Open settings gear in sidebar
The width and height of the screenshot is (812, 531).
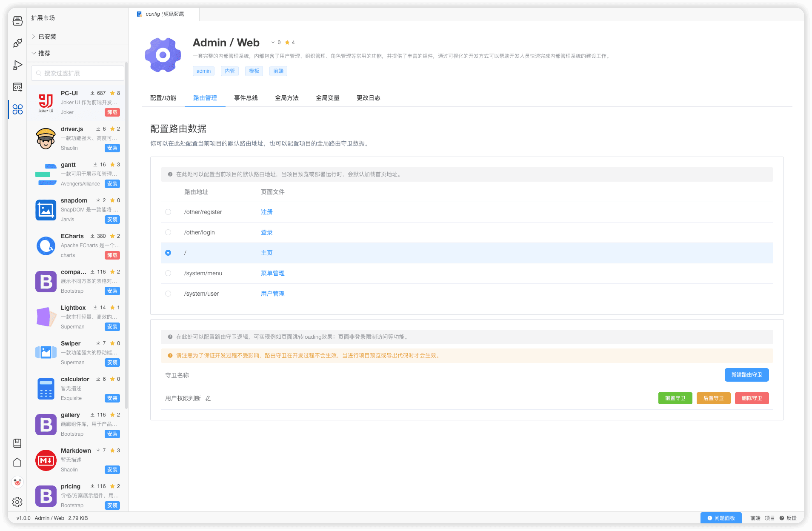pos(17,502)
